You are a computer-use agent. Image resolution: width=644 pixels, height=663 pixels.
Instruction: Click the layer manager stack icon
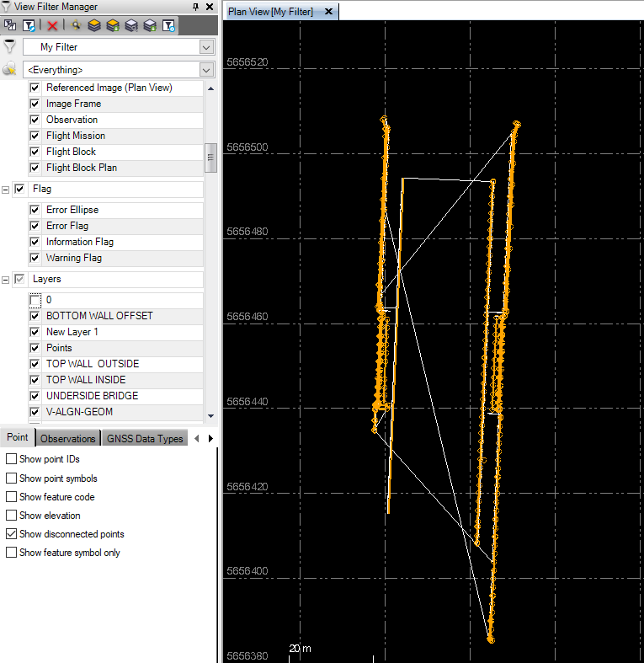[94, 26]
